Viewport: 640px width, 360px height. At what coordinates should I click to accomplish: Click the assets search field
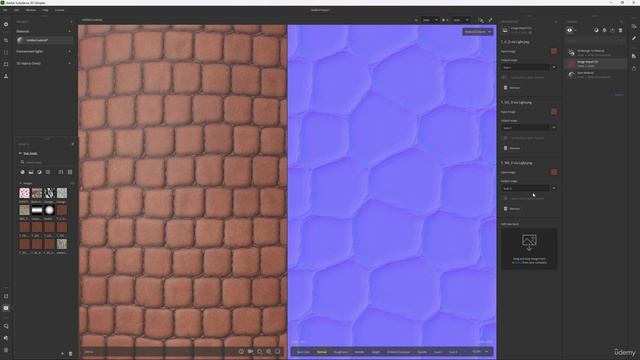[x=46, y=162]
